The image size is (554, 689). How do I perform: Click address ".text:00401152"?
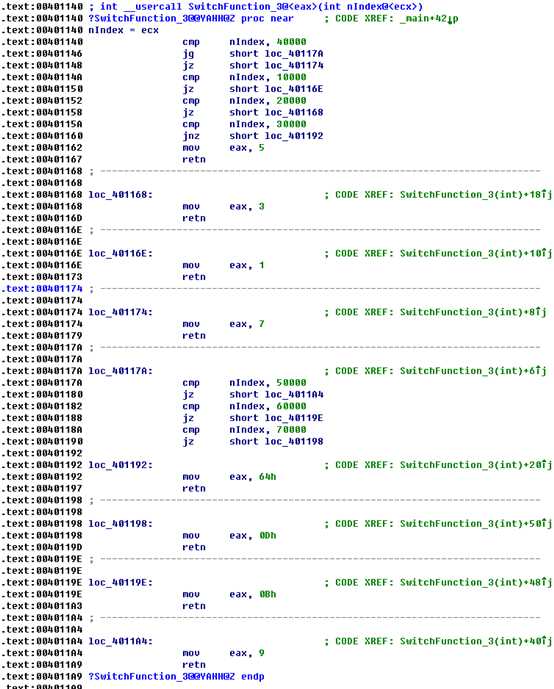42,101
